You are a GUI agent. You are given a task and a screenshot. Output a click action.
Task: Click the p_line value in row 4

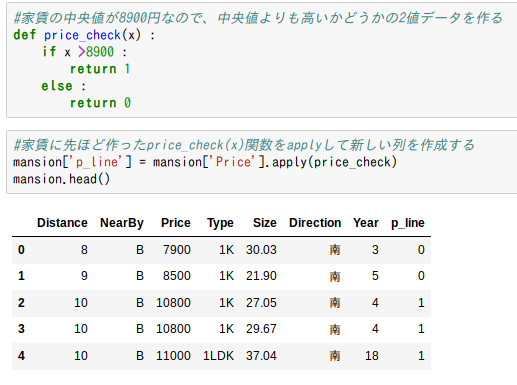click(x=421, y=356)
